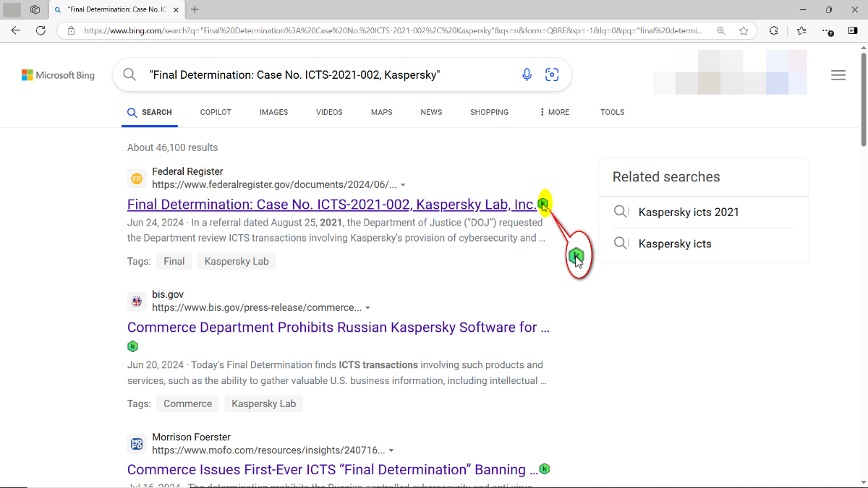Click 'About 46,100 results' text
The image size is (868, 488).
[172, 147]
